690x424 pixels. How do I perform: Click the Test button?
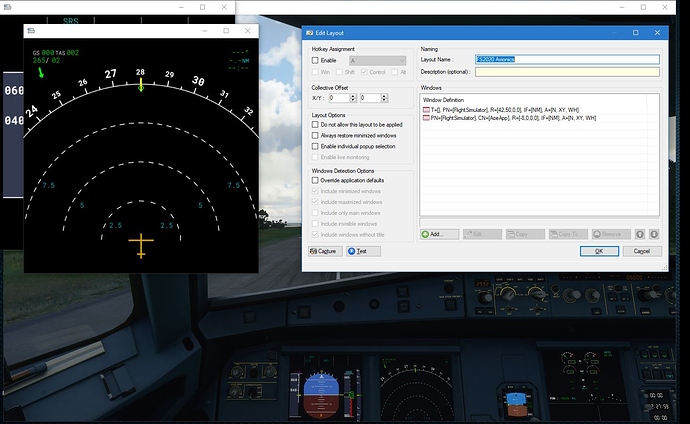(x=363, y=251)
